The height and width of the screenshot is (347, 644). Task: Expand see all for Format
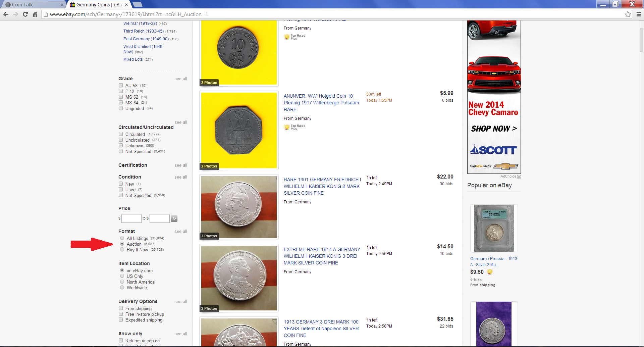pos(181,232)
